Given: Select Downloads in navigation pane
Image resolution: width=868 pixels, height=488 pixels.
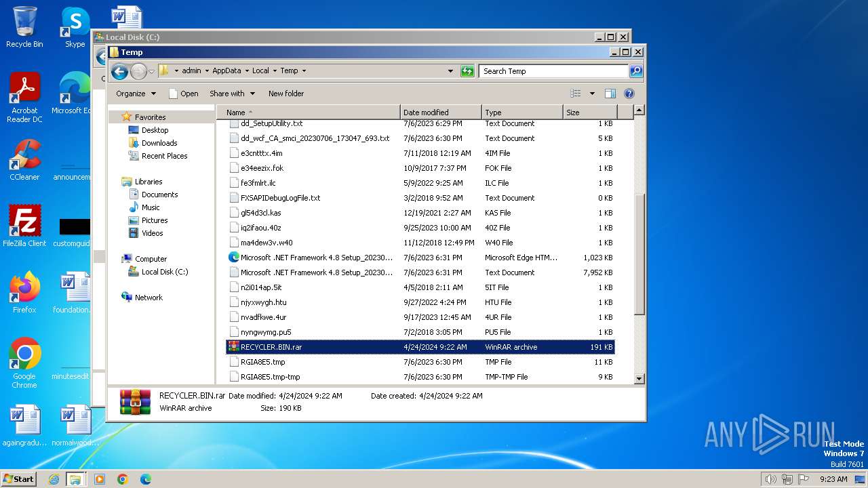Looking at the screenshot, I should 159,143.
